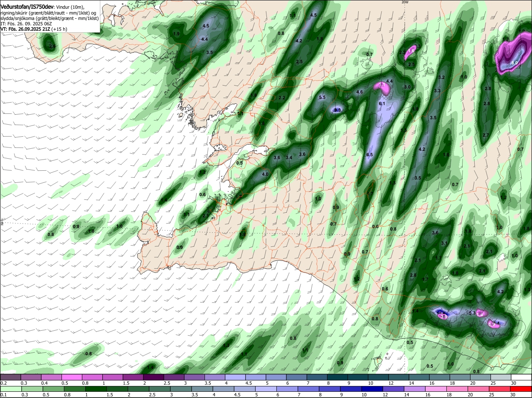Click the 6.1 precipitation value on the map

(x=382, y=103)
